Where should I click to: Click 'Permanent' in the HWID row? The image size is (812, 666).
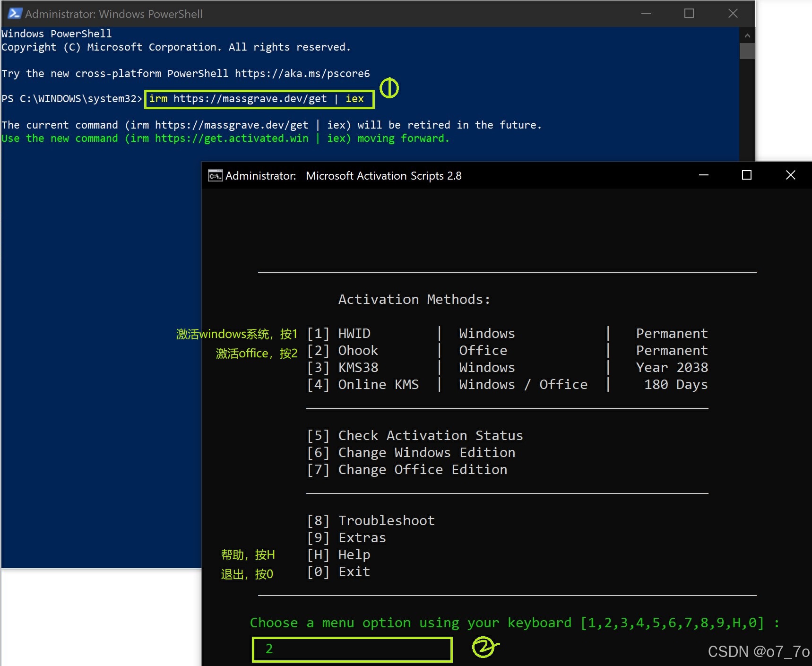[x=672, y=333]
